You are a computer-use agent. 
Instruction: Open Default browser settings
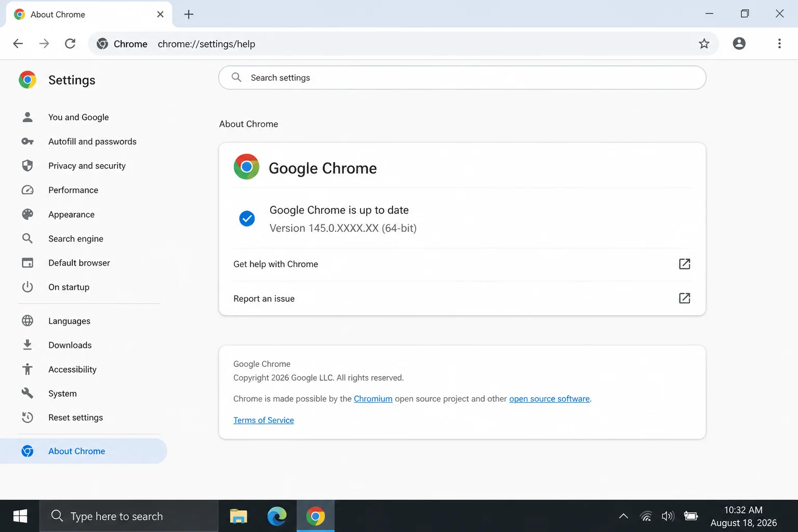click(x=79, y=263)
